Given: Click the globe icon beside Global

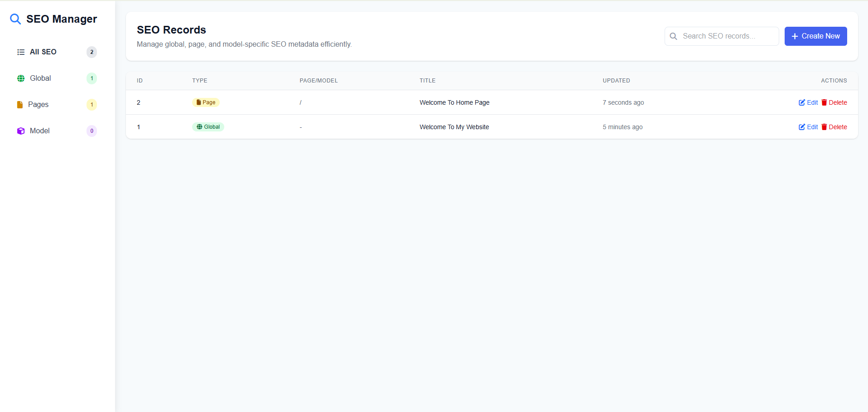Looking at the screenshot, I should 21,78.
